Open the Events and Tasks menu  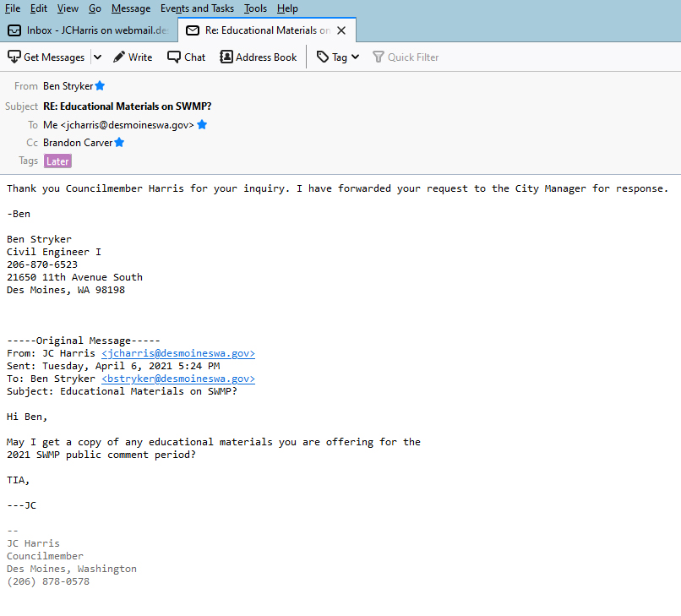pos(197,8)
